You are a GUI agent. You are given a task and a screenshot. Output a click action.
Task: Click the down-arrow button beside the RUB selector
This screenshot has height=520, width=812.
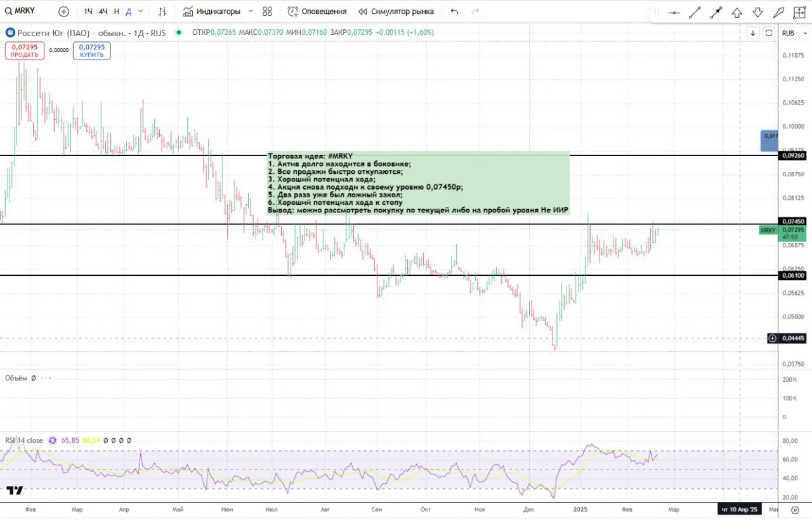click(x=753, y=33)
